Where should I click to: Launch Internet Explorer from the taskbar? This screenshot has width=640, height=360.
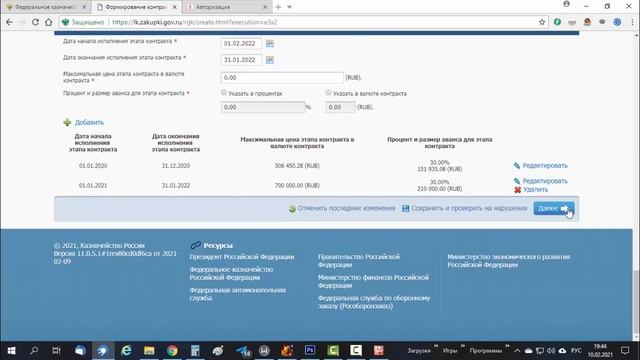click(x=127, y=350)
